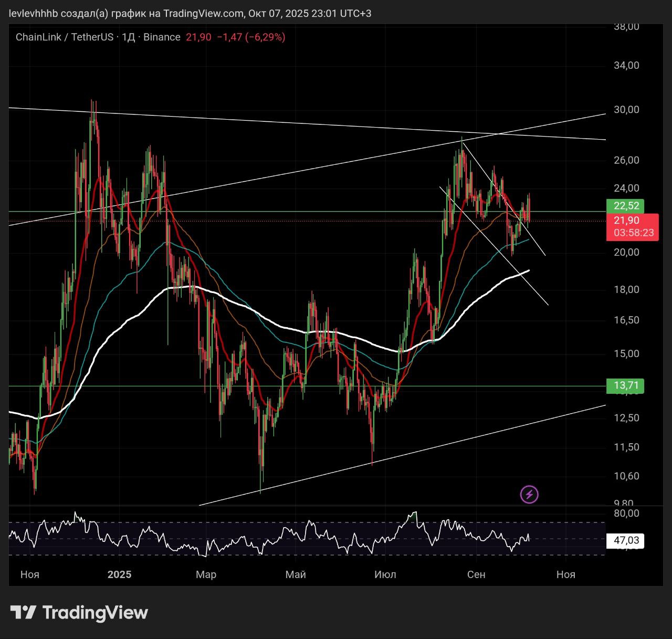This screenshot has height=639, width=672.
Task: Click the 80,00 RSI scale label
Action: pyautogui.click(x=626, y=513)
